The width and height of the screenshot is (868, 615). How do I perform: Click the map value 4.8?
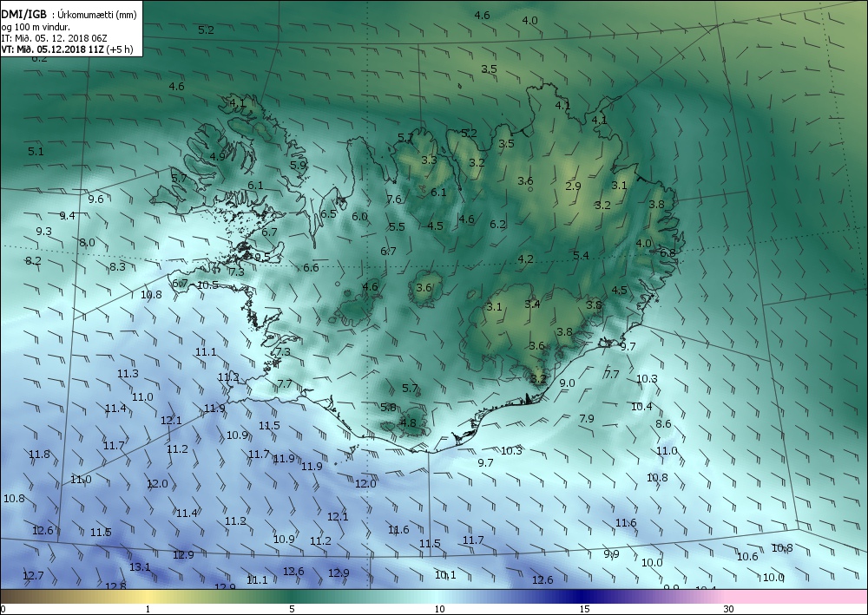[408, 423]
